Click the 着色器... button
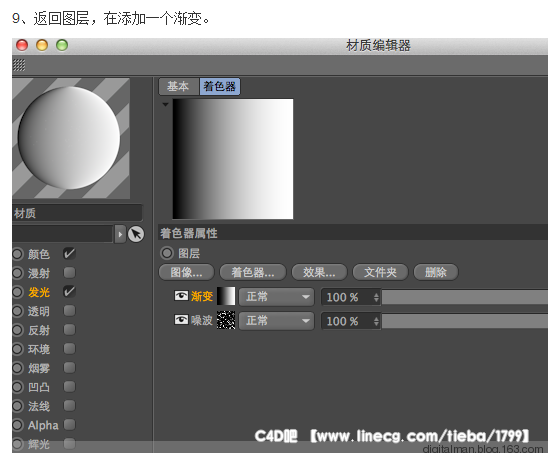The width and height of the screenshot is (555, 453). 253,272
